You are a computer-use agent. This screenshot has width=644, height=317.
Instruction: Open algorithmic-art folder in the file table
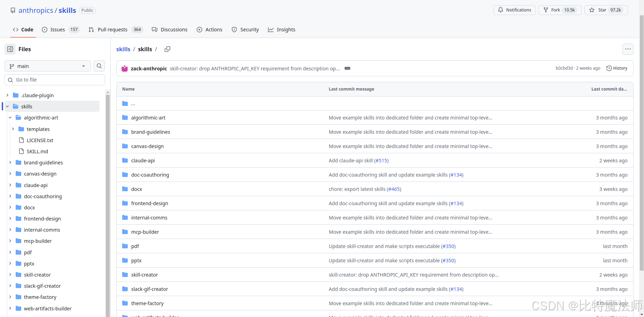point(148,118)
